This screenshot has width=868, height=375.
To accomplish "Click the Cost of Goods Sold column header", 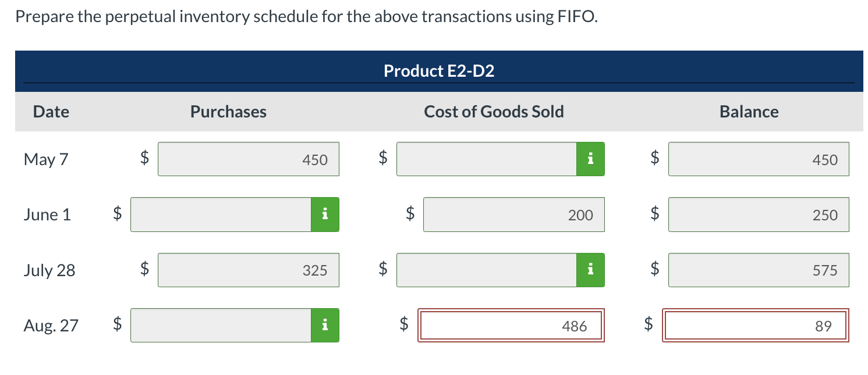I will pos(494,112).
